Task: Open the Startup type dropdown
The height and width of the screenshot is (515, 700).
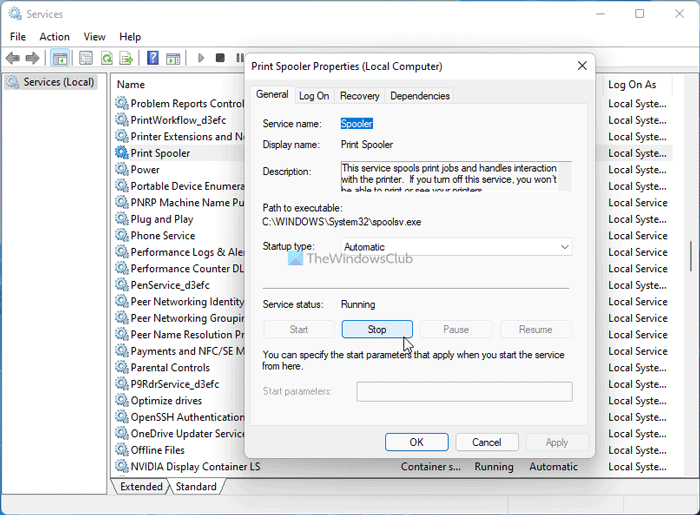Action: pyautogui.click(x=456, y=247)
